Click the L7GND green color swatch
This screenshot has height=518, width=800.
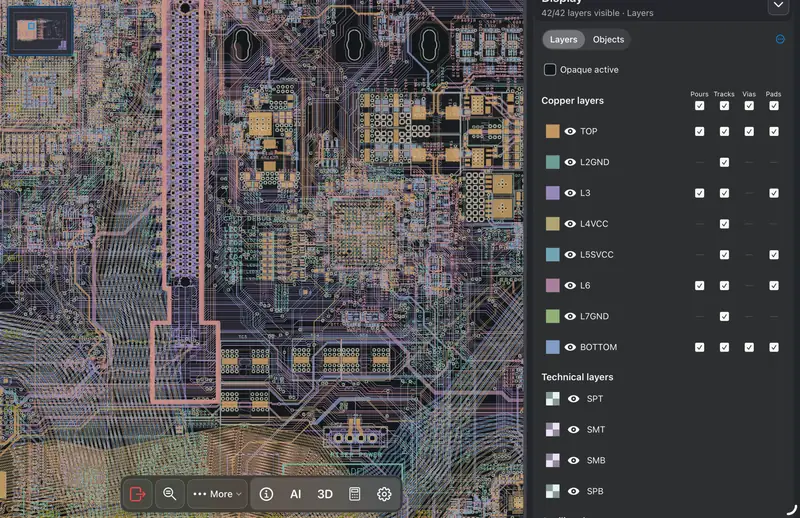(553, 316)
